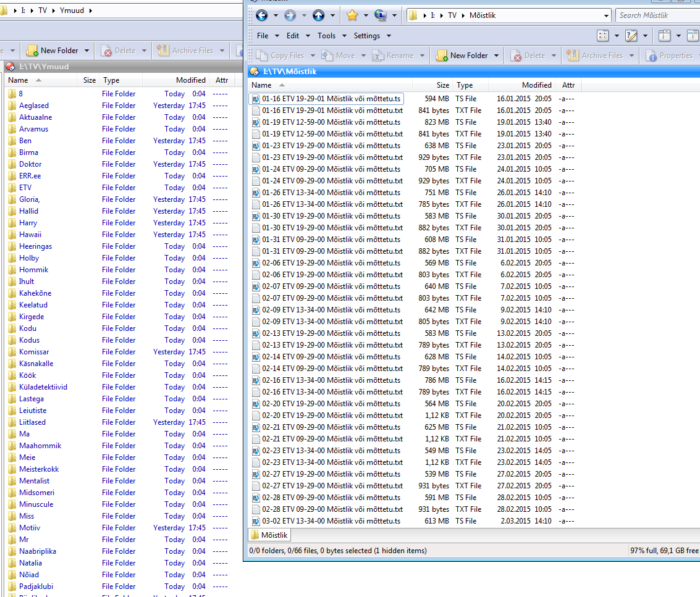Open the Edit menu

pos(293,36)
